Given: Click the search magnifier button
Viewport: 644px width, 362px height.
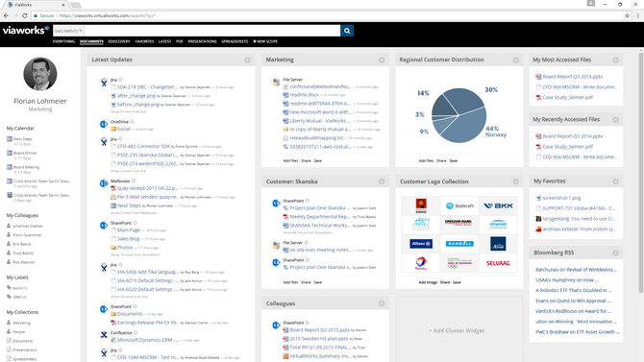Looking at the screenshot, I should 347,31.
